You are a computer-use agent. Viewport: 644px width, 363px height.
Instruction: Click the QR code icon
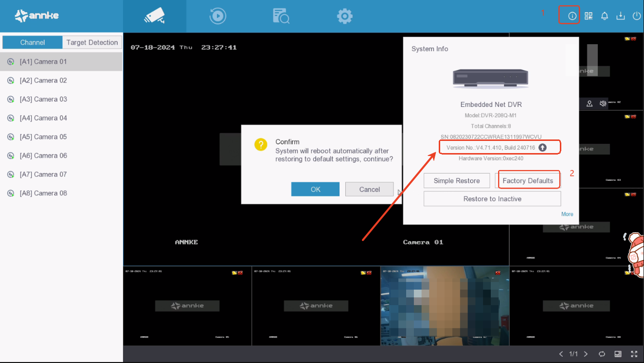tap(589, 16)
